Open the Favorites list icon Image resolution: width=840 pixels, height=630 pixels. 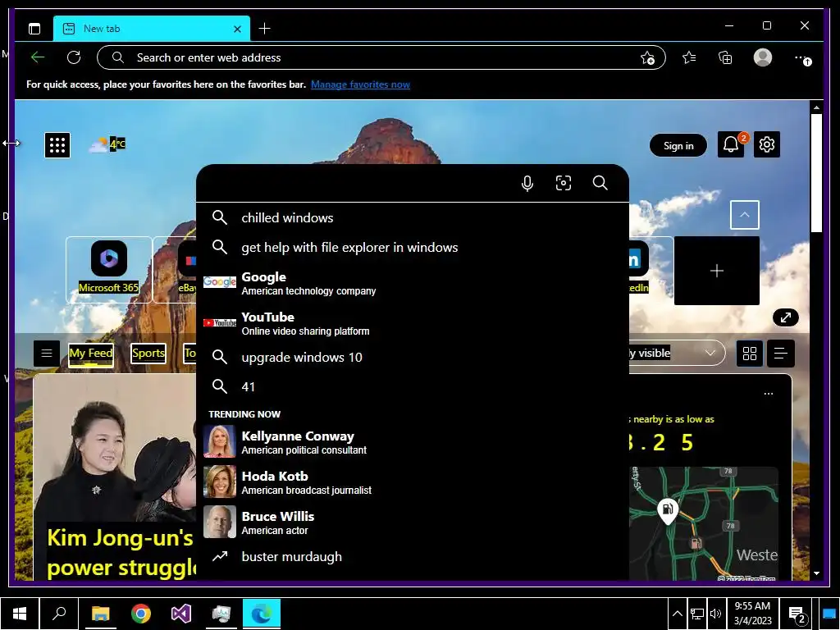pyautogui.click(x=689, y=57)
